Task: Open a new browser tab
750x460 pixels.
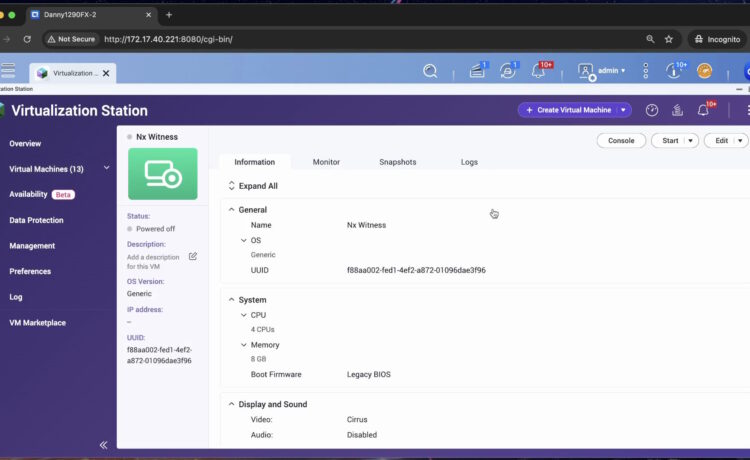Action: click(169, 15)
